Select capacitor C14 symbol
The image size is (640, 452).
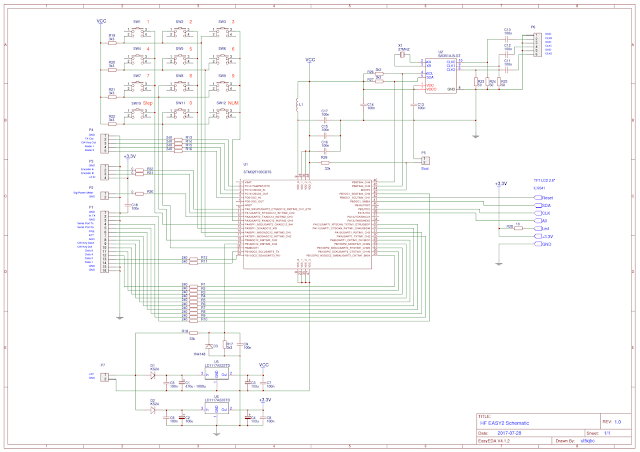pyautogui.click(x=363, y=105)
